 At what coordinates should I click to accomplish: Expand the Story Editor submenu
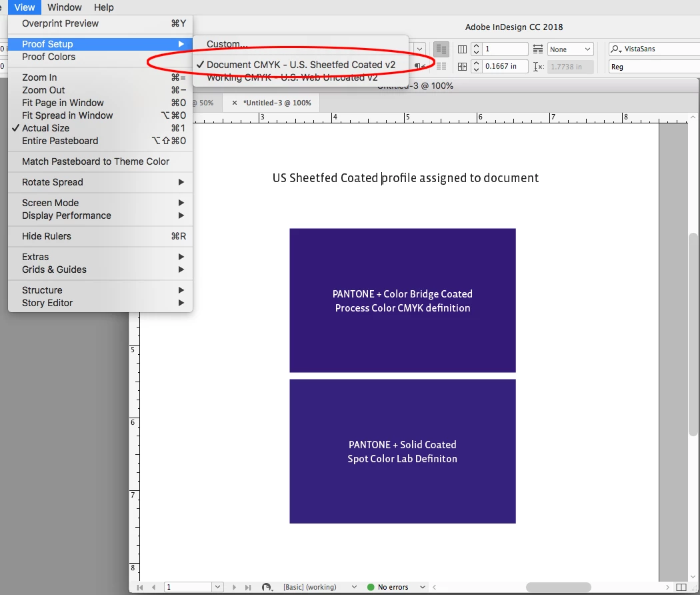pos(181,303)
